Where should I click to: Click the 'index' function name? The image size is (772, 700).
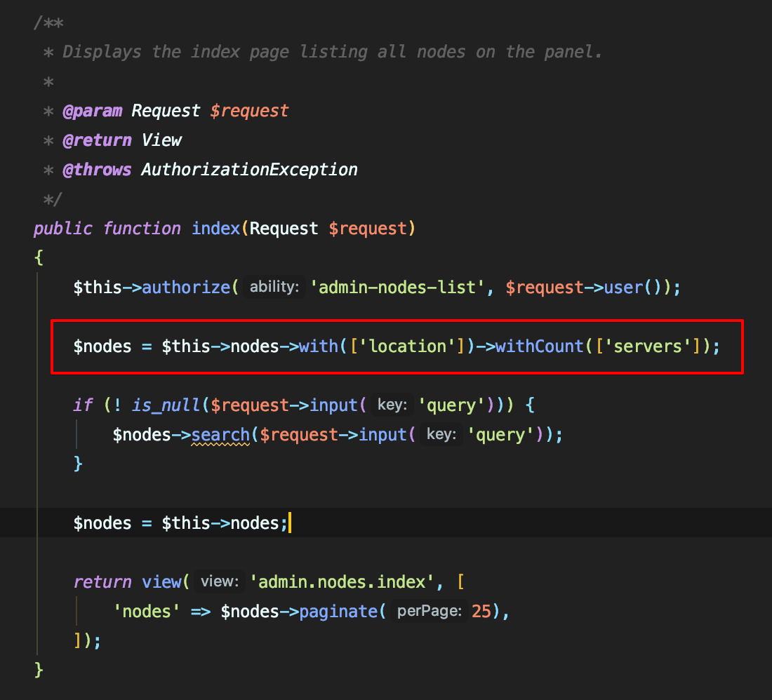click(x=215, y=229)
